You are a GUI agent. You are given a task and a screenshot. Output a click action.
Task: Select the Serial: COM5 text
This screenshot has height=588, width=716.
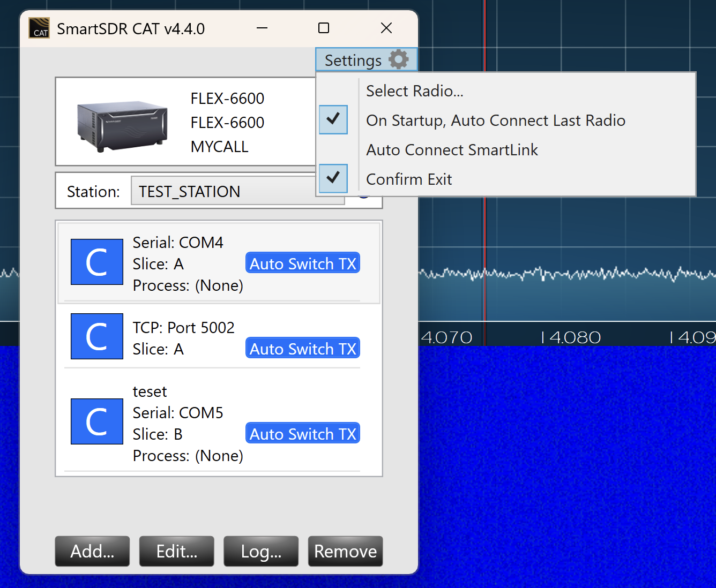point(178,413)
